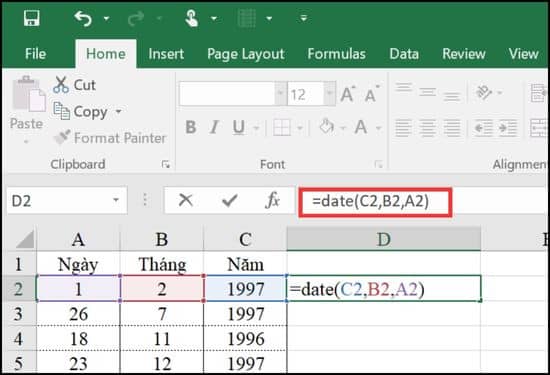This screenshot has height=375, width=550.
Task: Switch to the View tab
Action: pos(523,54)
